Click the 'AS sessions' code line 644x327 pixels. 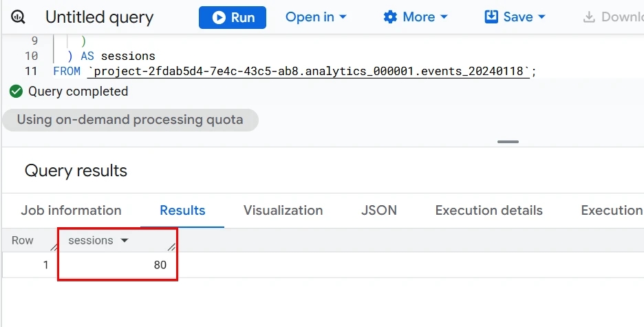(x=111, y=56)
